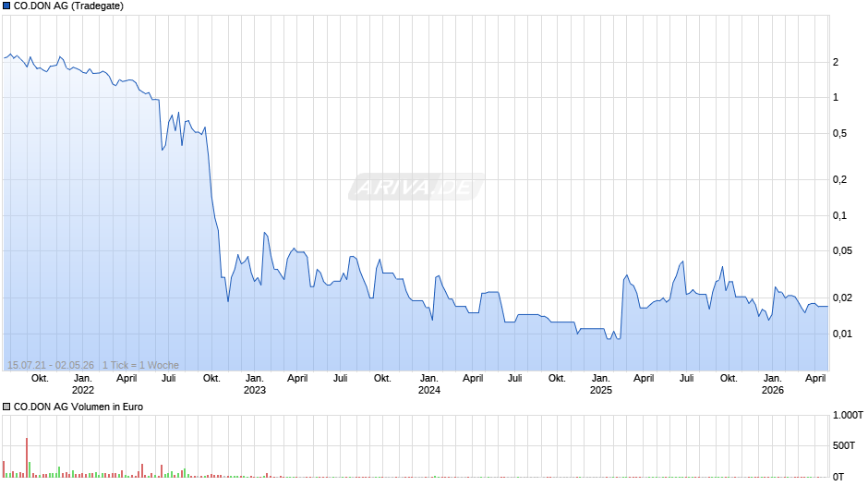Viewport: 868px width, 486px height.
Task: Click the date range '15.07.21 - 02.05.26' text
Action: tap(51, 365)
